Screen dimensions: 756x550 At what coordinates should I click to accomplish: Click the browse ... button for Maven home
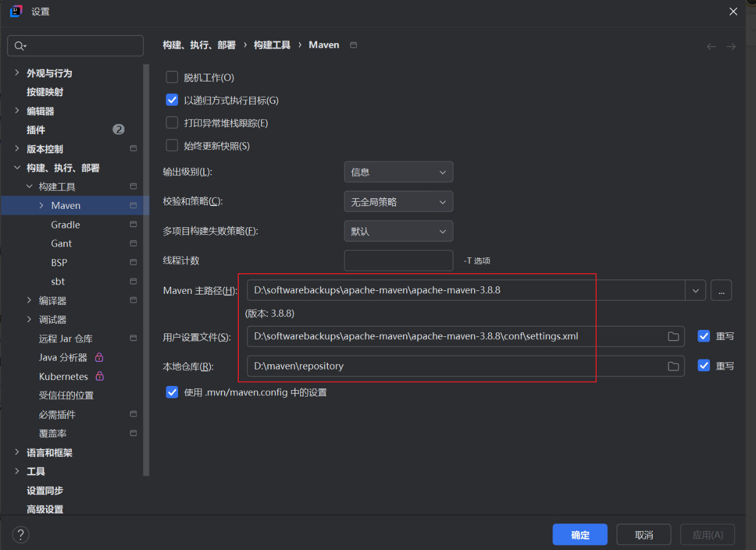coord(721,290)
